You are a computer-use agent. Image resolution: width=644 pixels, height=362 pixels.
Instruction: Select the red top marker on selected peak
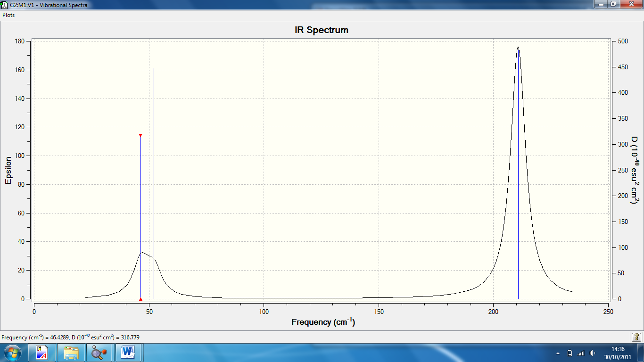(140, 135)
